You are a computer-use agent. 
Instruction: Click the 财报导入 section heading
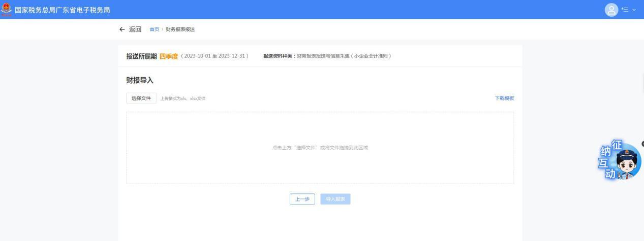point(140,80)
